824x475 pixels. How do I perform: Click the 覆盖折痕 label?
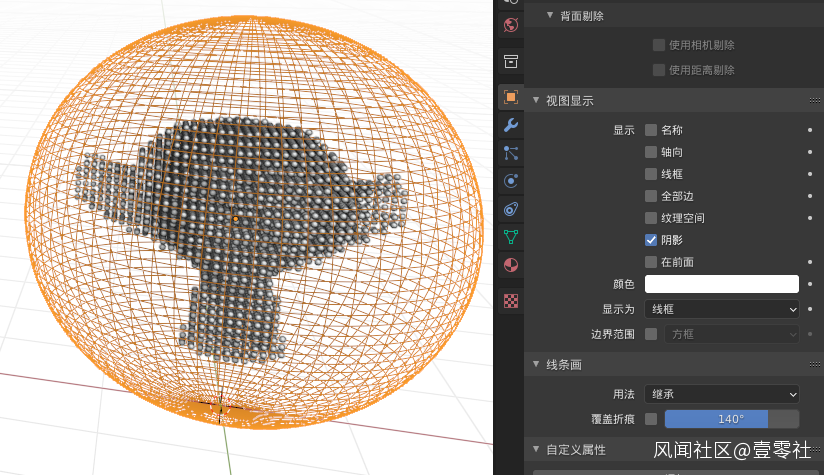[613, 419]
